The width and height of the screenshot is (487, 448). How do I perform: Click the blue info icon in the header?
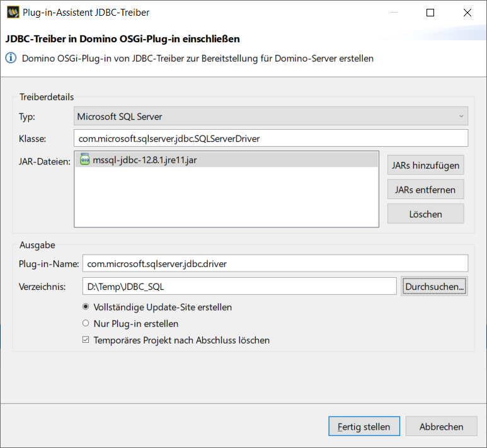coord(11,58)
